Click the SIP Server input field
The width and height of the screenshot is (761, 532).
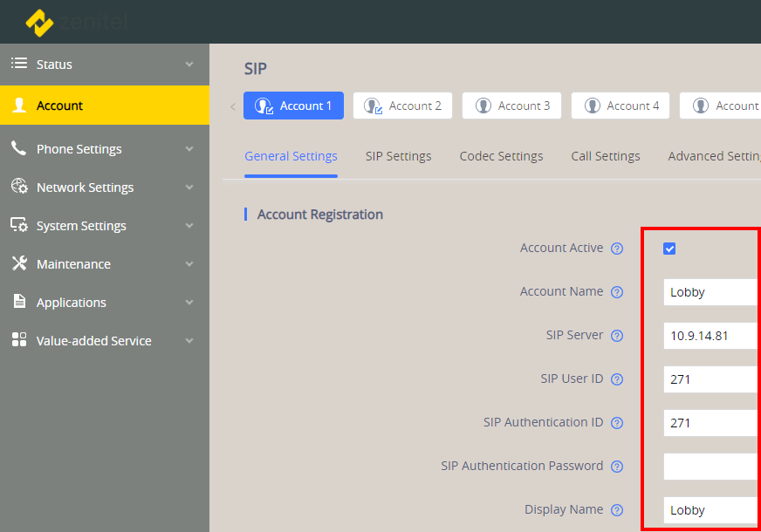(709, 336)
